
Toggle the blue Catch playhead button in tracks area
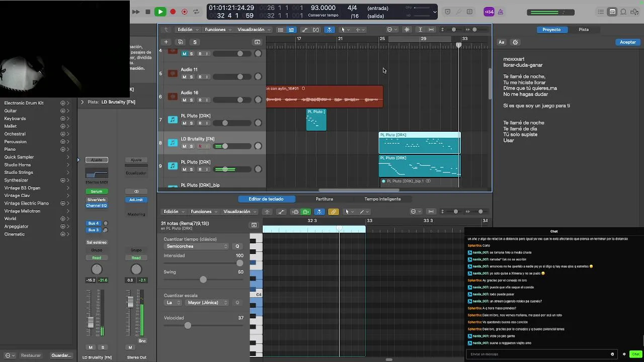pyautogui.click(x=330, y=30)
